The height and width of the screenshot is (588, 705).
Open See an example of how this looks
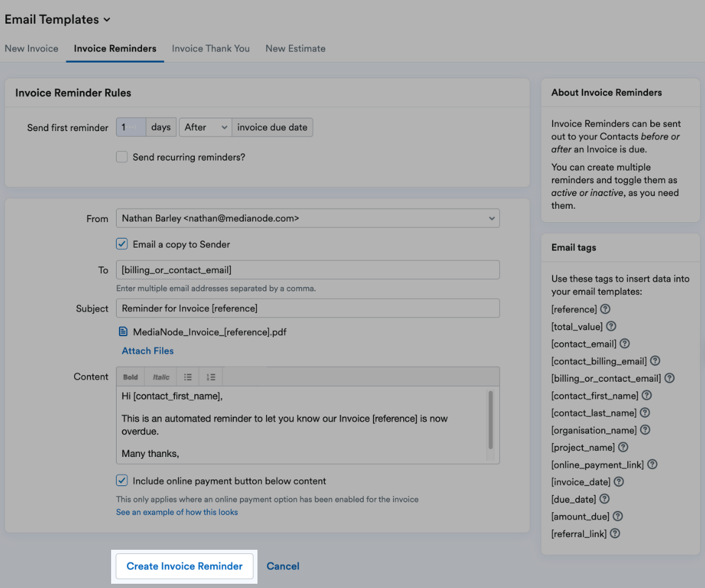point(177,512)
